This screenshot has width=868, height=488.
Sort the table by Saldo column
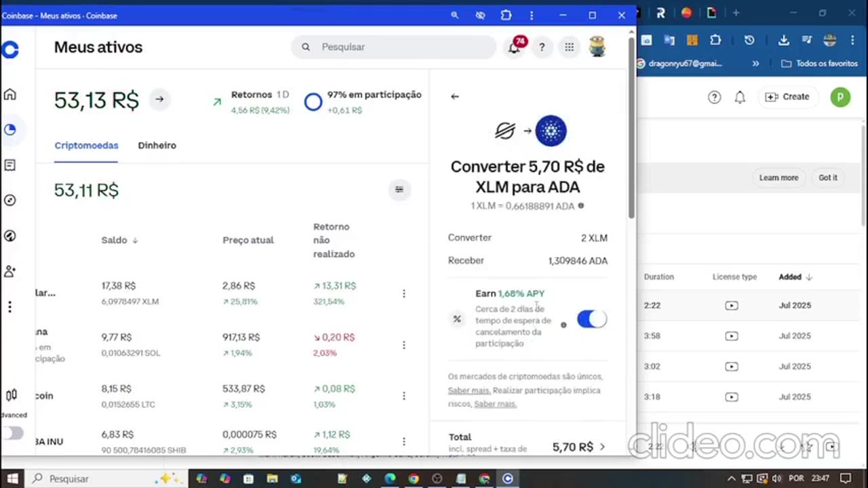(119, 240)
